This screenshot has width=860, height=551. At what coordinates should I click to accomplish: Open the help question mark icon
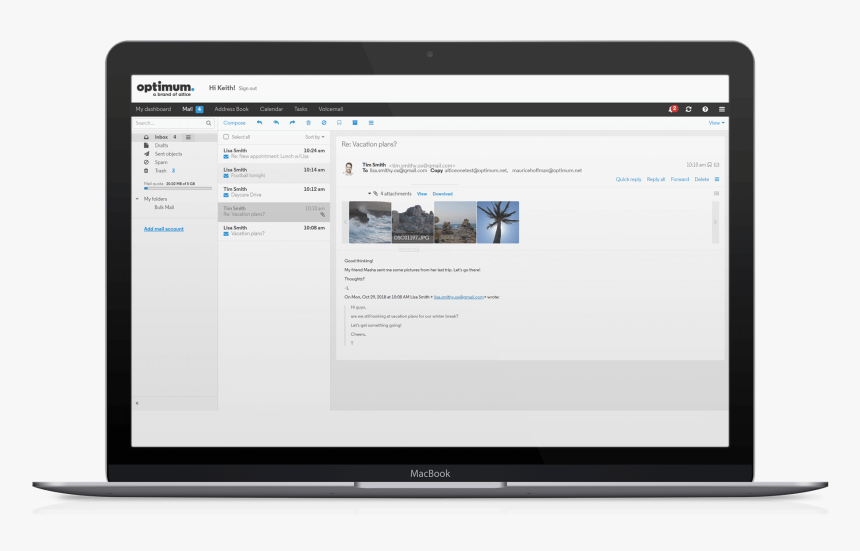point(705,109)
